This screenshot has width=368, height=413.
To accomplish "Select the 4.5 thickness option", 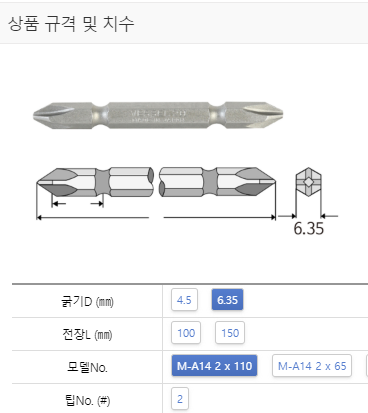I will tap(184, 300).
